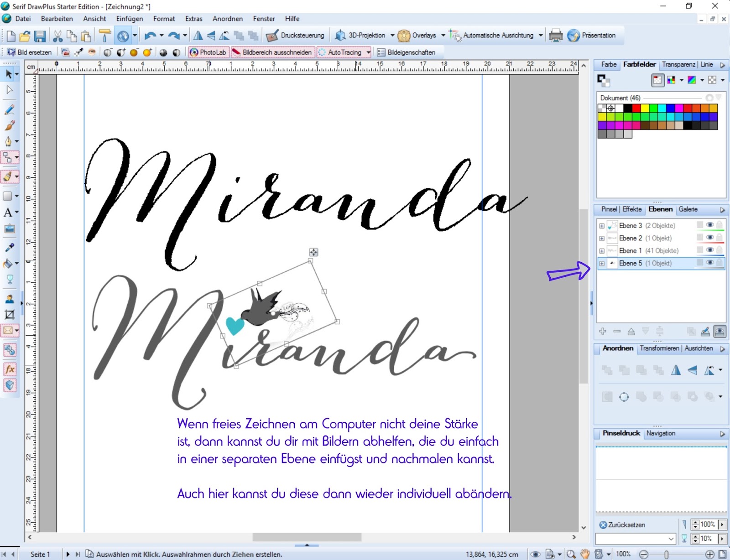This screenshot has width=730, height=560.
Task: Save the drawing with the floppy disk icon
Action: pos(40,36)
